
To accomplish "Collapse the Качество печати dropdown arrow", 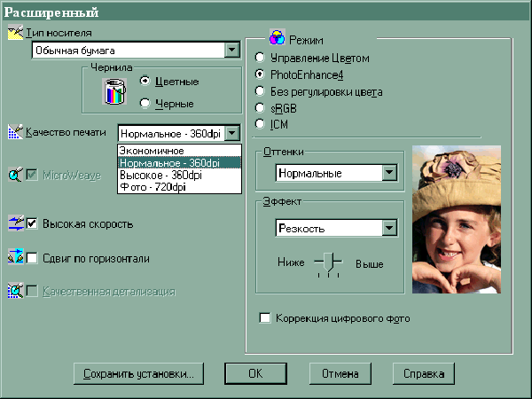I will click(x=232, y=133).
